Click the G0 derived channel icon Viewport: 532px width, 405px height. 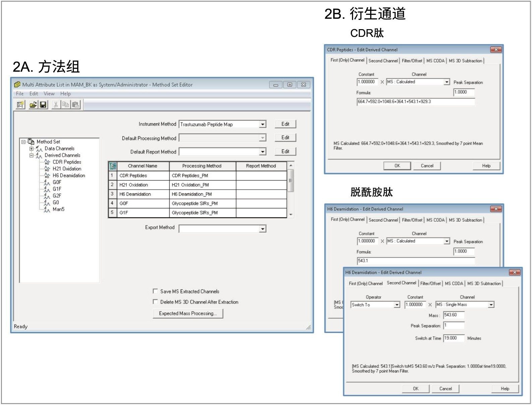point(47,203)
